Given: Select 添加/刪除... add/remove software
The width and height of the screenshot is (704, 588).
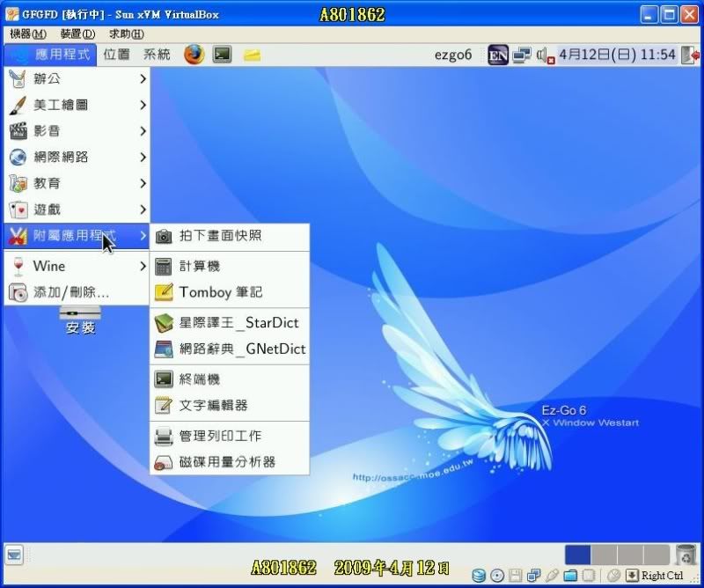Looking at the screenshot, I should pos(77,292).
